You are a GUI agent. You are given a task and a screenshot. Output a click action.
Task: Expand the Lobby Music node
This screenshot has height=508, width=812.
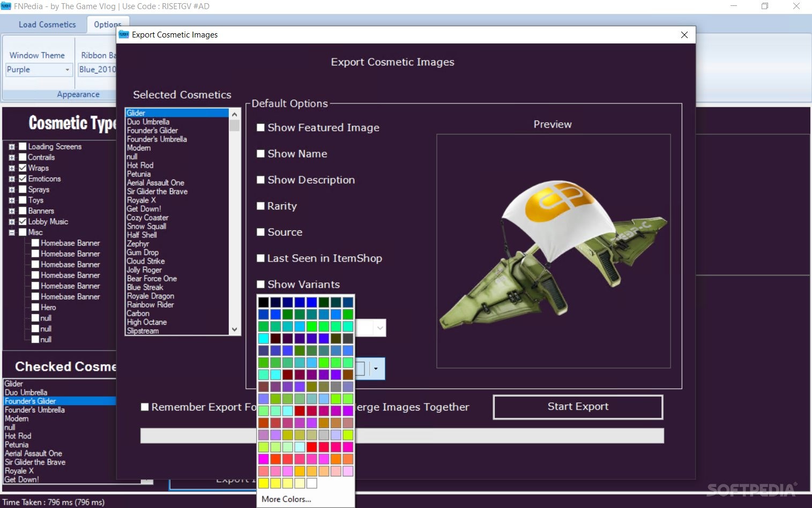[x=12, y=222]
